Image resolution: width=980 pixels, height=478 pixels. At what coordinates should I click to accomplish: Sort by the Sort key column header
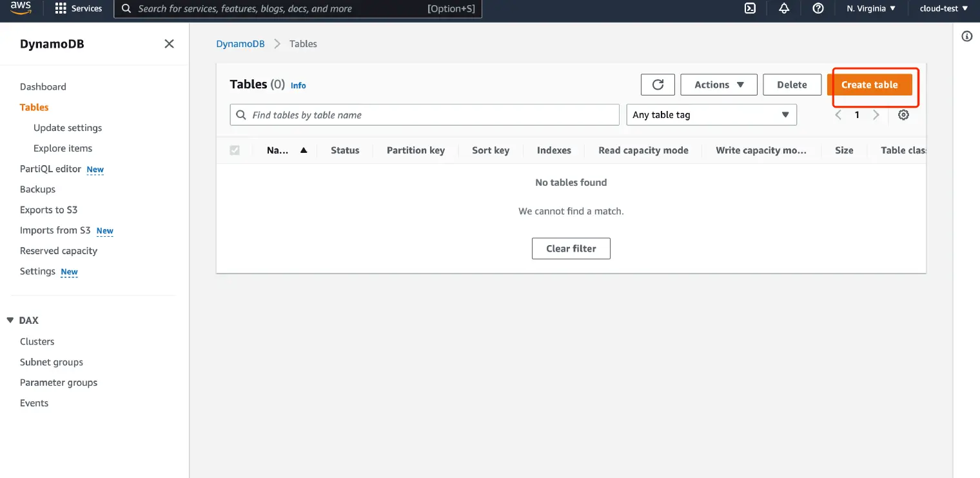coord(491,150)
